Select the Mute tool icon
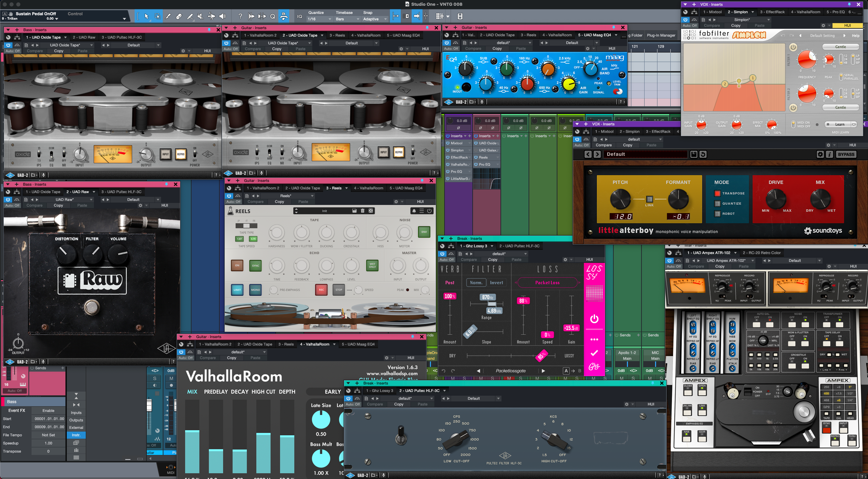 tap(200, 16)
